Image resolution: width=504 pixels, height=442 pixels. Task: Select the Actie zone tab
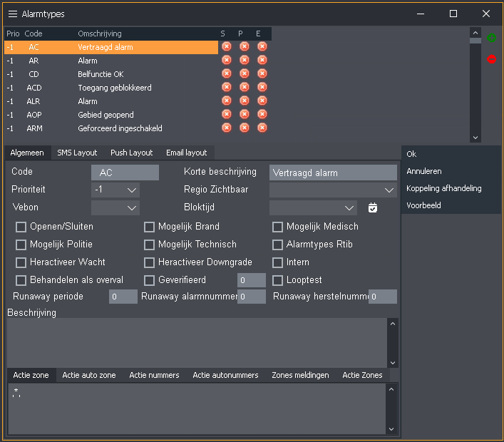click(31, 375)
